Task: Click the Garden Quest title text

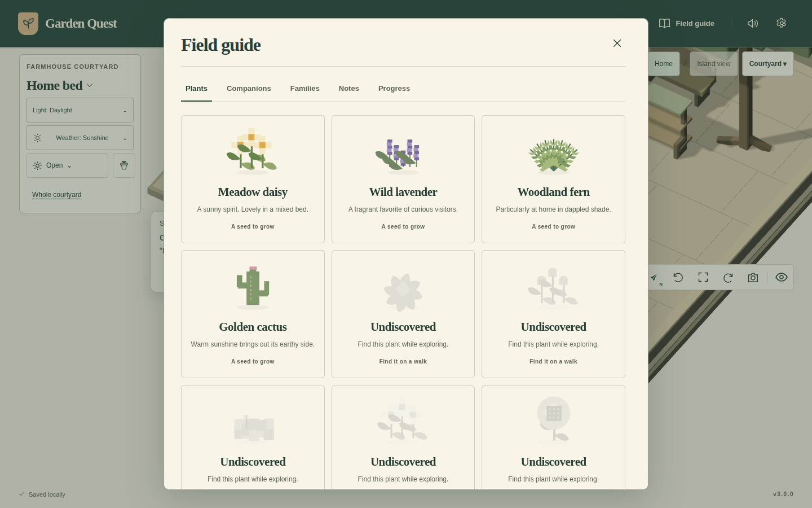Action: (x=81, y=24)
